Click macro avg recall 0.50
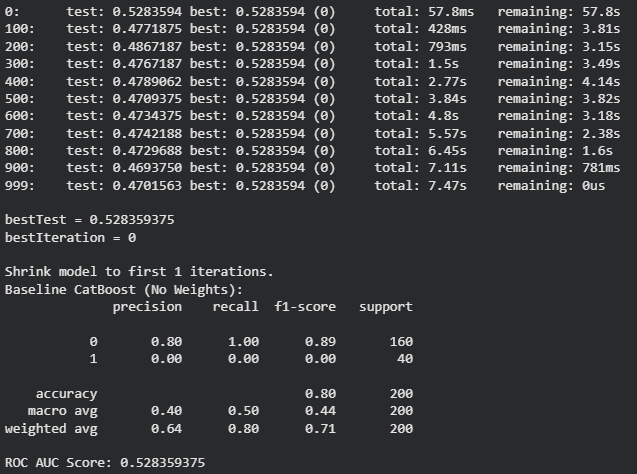 point(243,411)
